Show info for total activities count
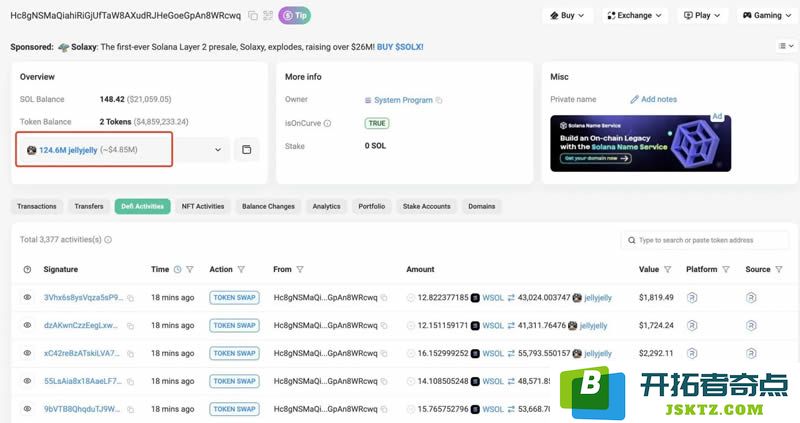The width and height of the screenshot is (800, 423). click(x=108, y=240)
